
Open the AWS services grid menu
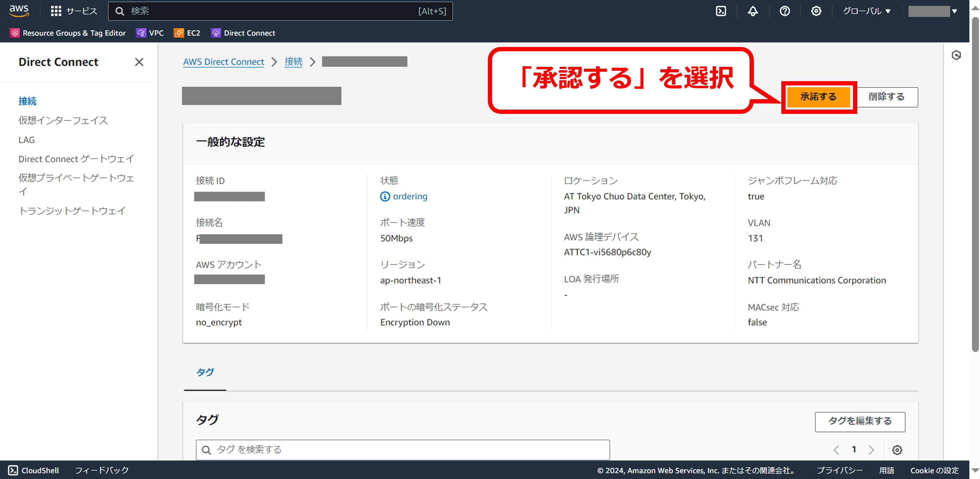56,11
